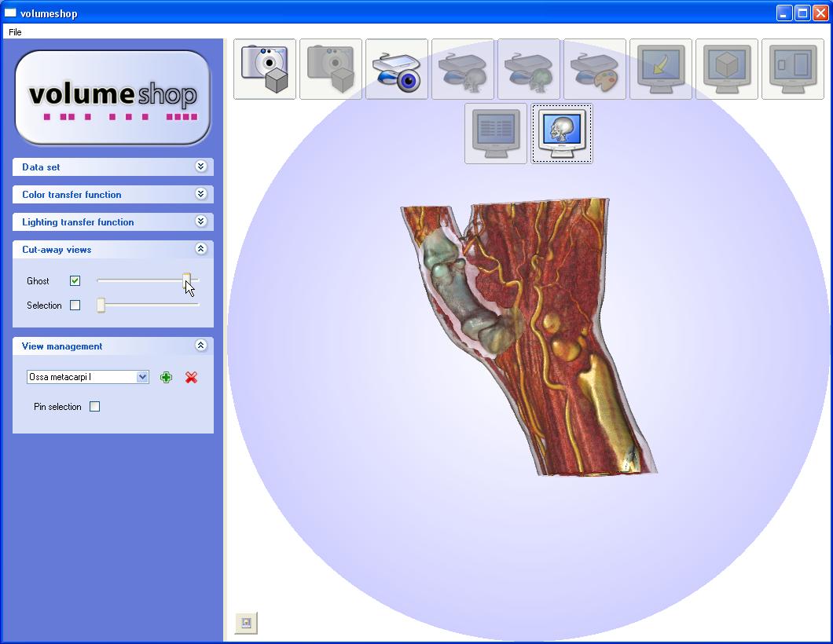Click the scanner with green head icon
833x644 pixels.
coord(529,69)
